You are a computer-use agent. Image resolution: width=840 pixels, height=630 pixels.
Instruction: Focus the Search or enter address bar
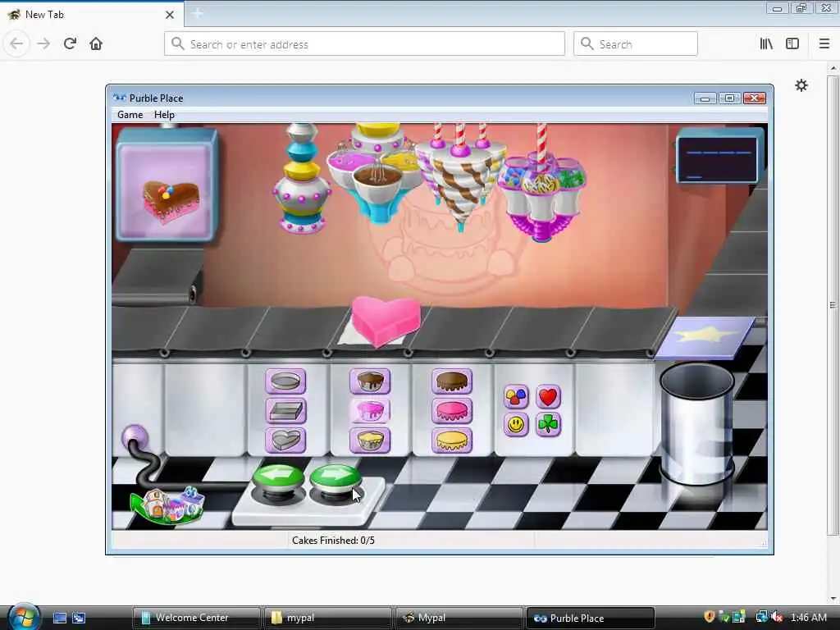pyautogui.click(x=364, y=44)
